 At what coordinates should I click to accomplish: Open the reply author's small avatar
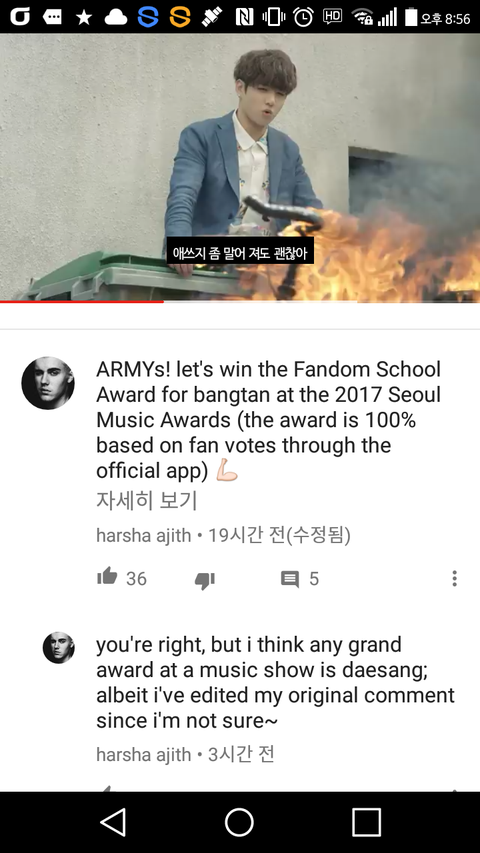tap(59, 647)
